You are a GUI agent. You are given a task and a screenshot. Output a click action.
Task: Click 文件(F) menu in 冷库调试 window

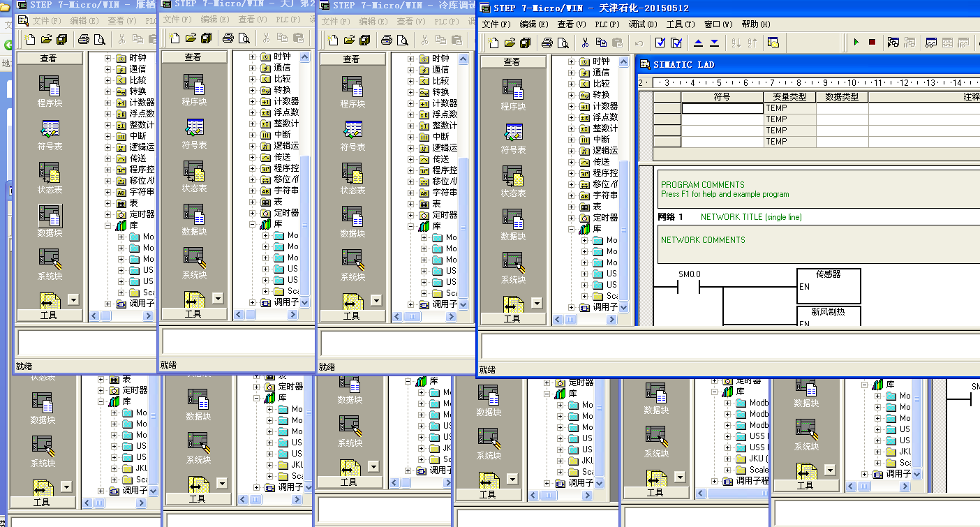coord(336,22)
